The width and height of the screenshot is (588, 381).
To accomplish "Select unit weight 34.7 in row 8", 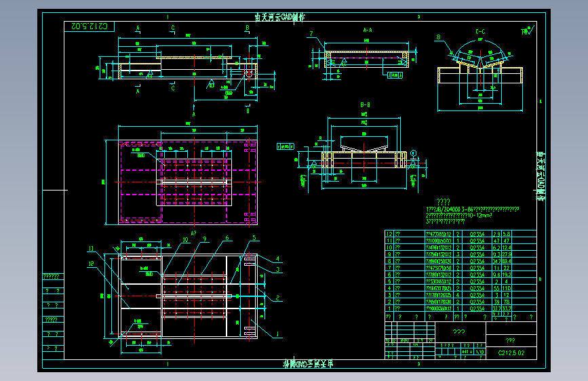I will click(496, 261).
